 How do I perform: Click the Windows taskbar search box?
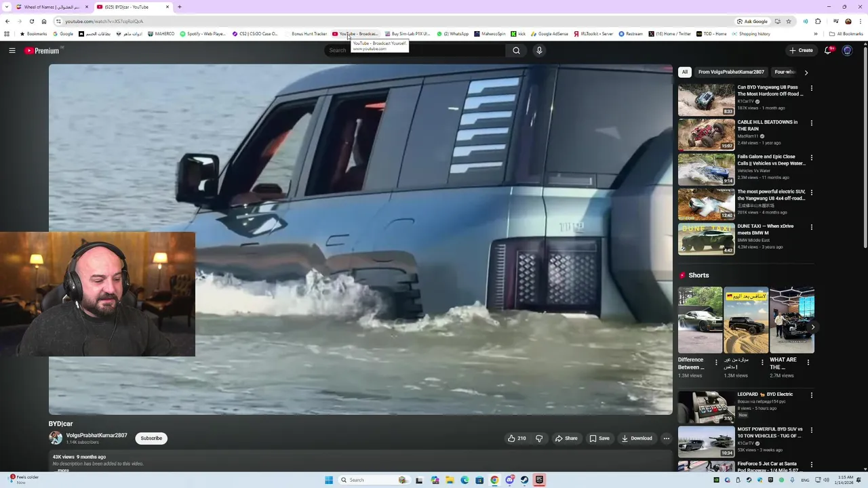[x=373, y=480]
